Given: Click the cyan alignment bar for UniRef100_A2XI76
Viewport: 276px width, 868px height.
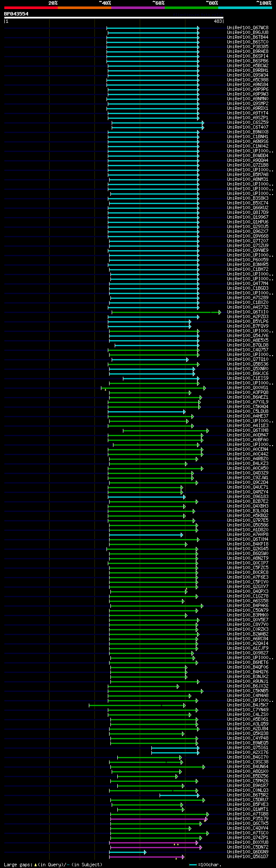Looking at the screenshot, I should [175, 752].
